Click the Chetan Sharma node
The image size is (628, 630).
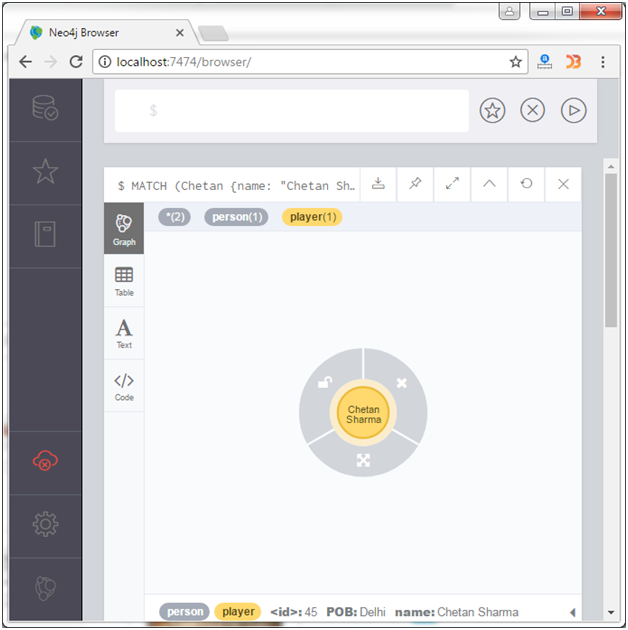click(363, 413)
